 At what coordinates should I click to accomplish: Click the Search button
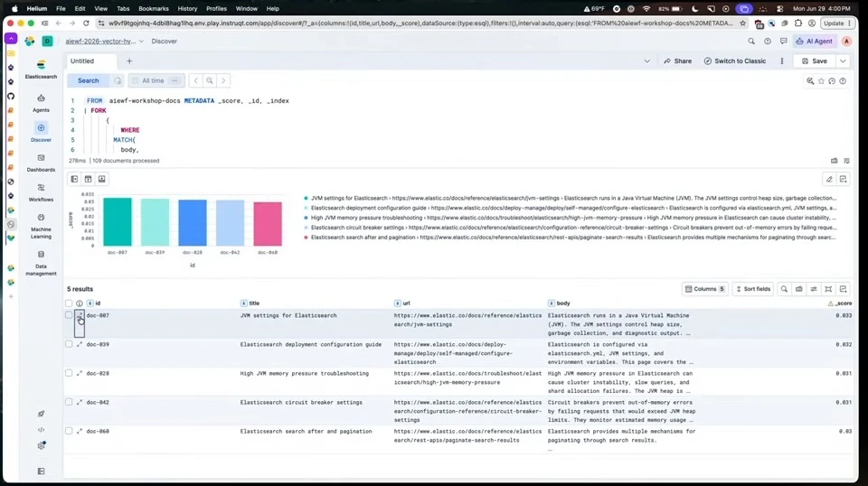(88, 80)
